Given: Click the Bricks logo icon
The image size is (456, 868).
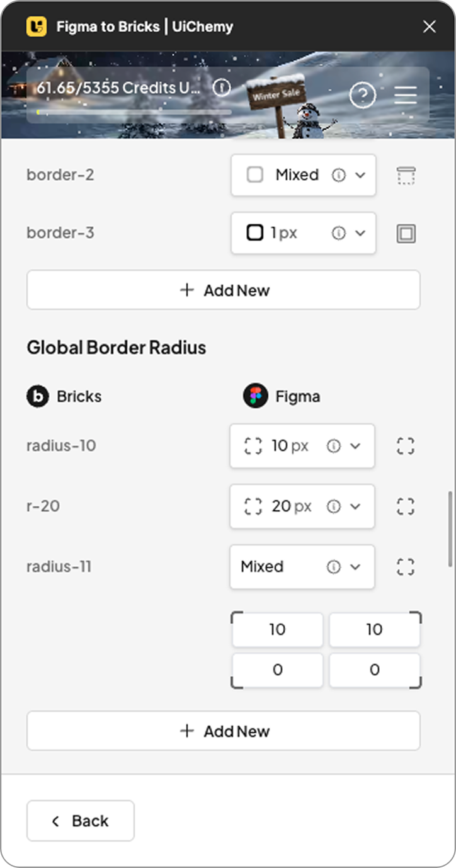Looking at the screenshot, I should pos(38,396).
